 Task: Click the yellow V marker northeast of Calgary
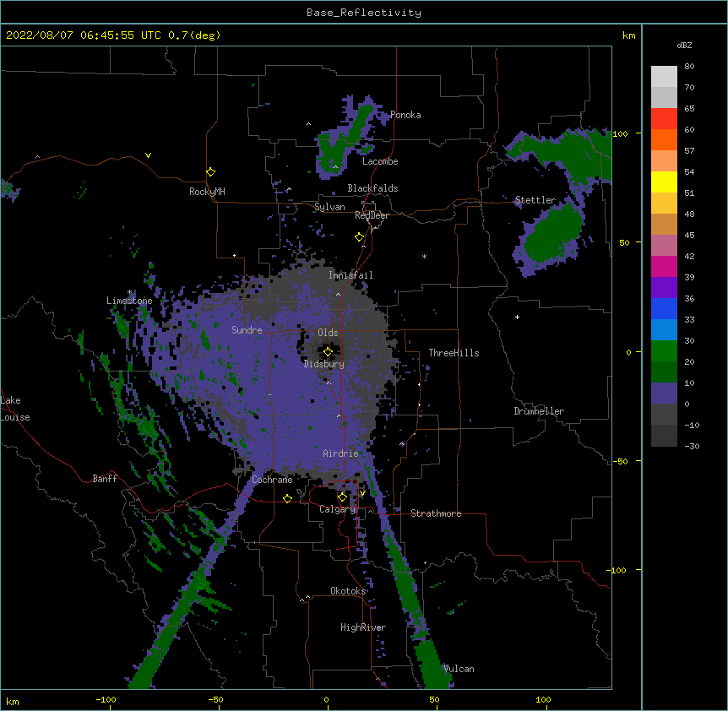pos(362,493)
